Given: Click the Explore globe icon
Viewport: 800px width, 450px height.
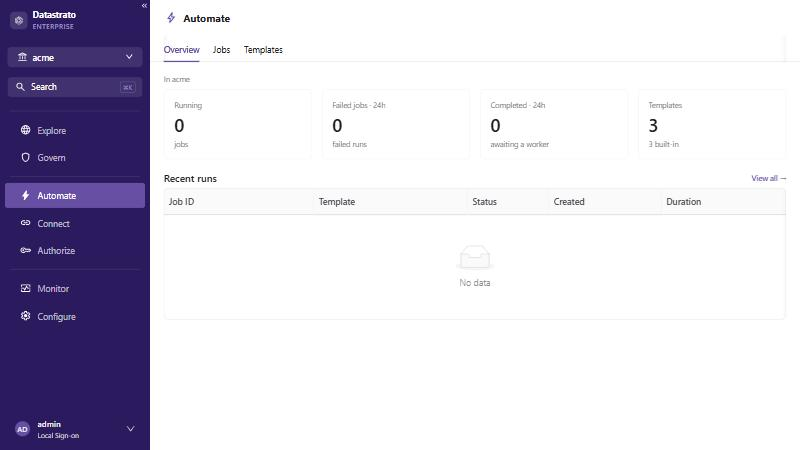Looking at the screenshot, I should point(26,130).
